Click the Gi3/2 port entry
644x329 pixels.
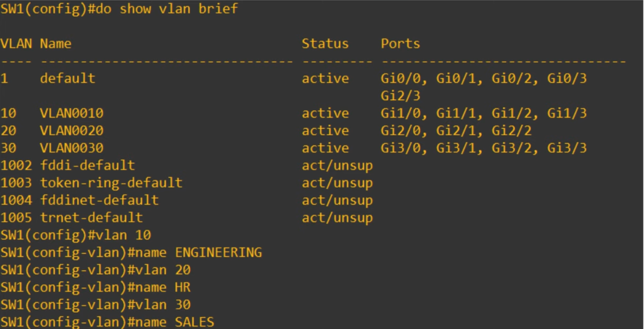click(511, 148)
